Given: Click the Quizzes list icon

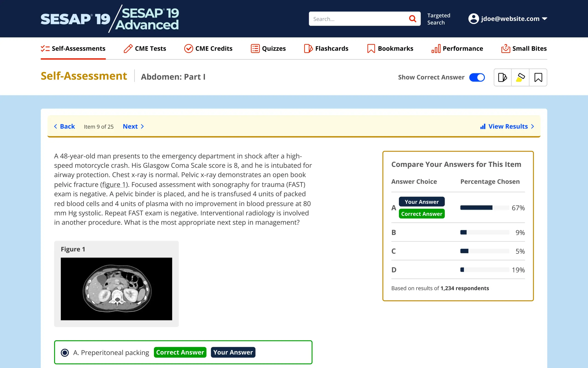Looking at the screenshot, I should pyautogui.click(x=255, y=48).
